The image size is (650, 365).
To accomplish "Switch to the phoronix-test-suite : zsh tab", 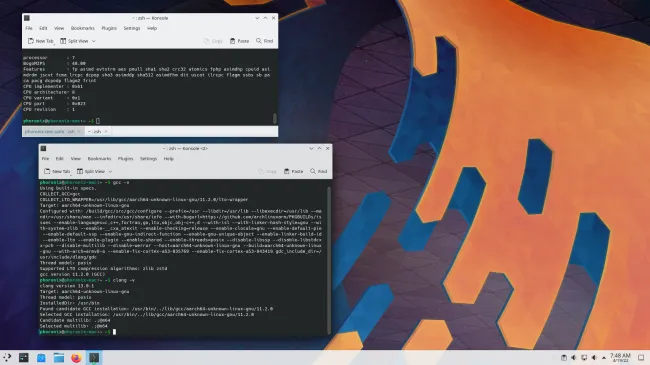I will point(49,131).
